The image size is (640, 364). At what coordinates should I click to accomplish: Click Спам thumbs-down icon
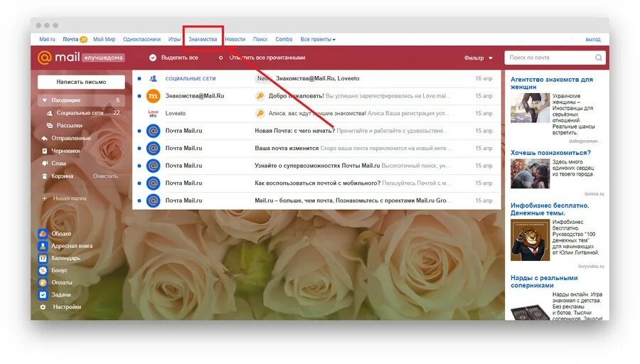45,164
